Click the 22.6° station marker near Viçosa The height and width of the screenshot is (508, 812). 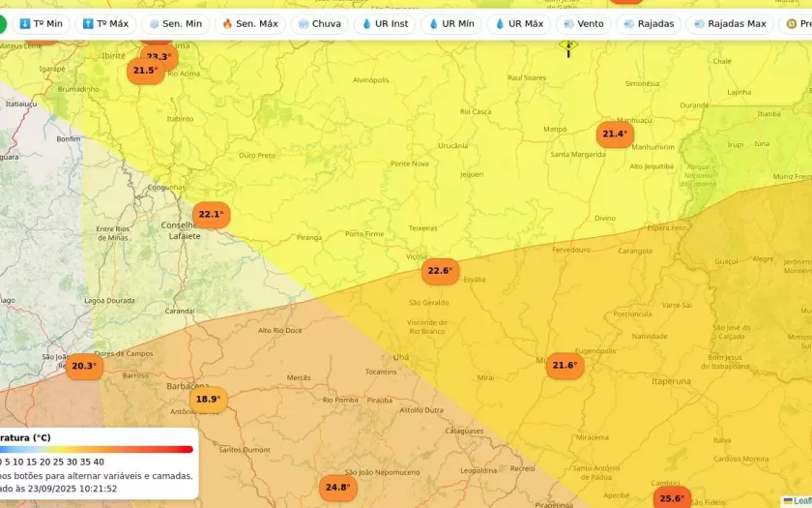coord(440,271)
